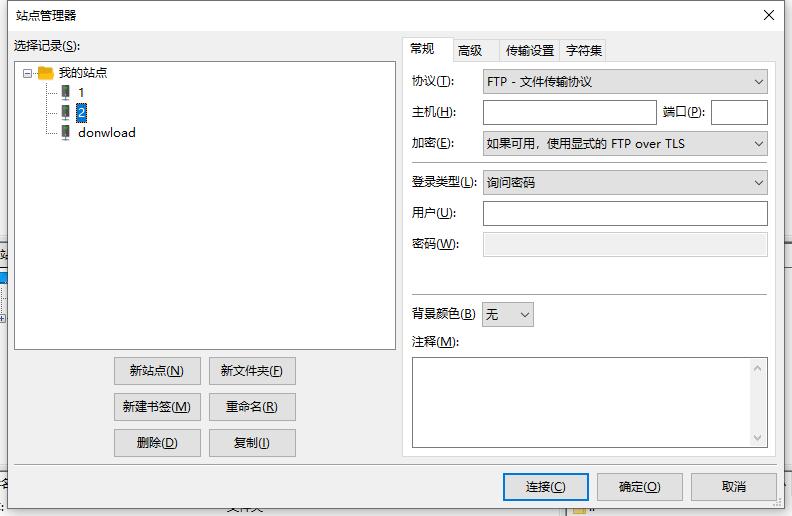Image resolution: width=792 pixels, height=516 pixels.
Task: Click the server icon beside site 1
Action: [x=66, y=92]
